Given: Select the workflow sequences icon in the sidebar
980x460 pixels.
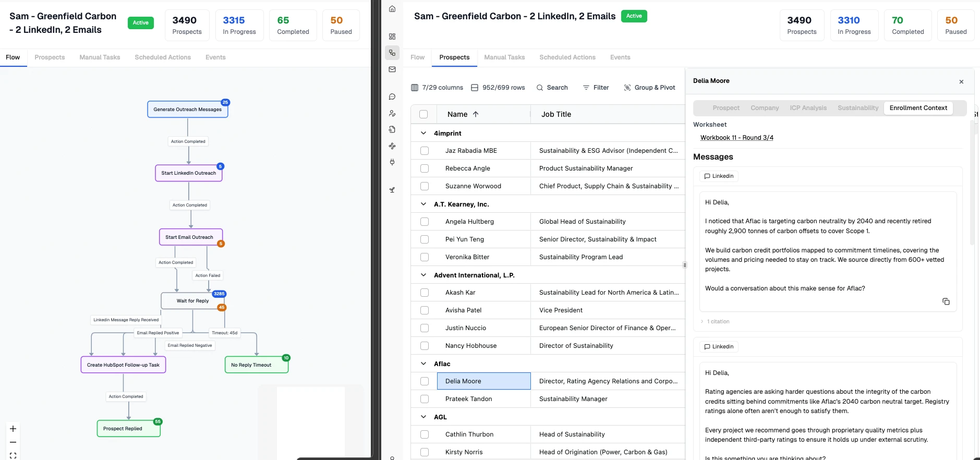Looking at the screenshot, I should click(392, 53).
